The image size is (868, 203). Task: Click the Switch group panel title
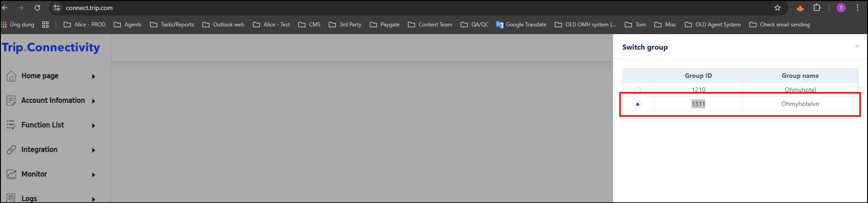point(645,47)
